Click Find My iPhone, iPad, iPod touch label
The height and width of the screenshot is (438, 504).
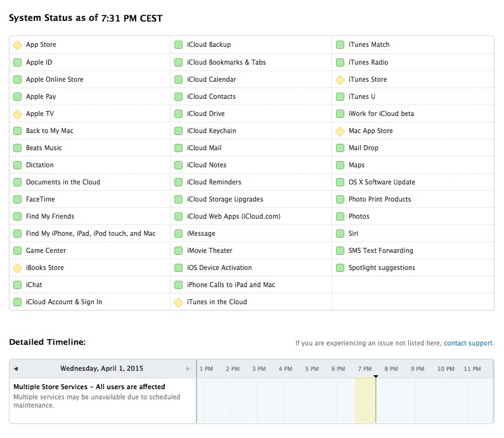91,234
